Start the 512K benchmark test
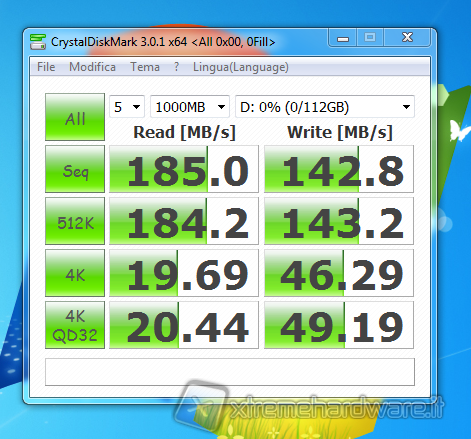Screen dimensions: 471x439 click(x=75, y=221)
